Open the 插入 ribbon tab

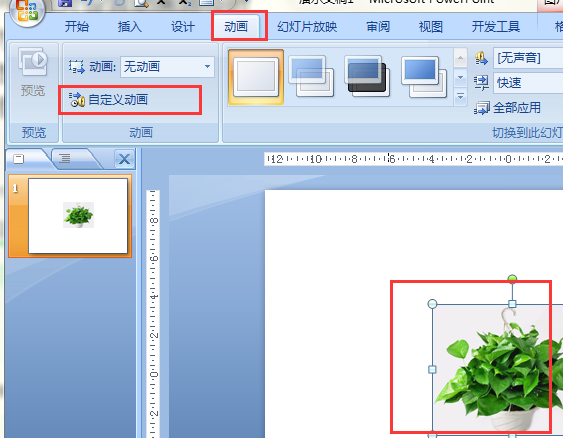click(130, 27)
